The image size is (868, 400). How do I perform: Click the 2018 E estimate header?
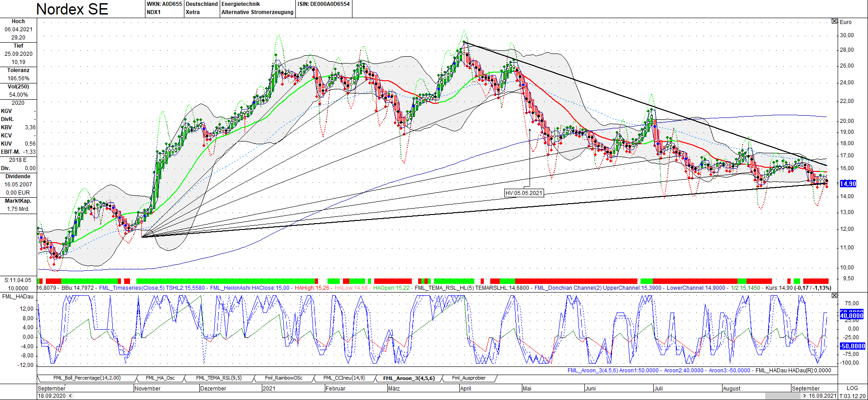(18, 160)
